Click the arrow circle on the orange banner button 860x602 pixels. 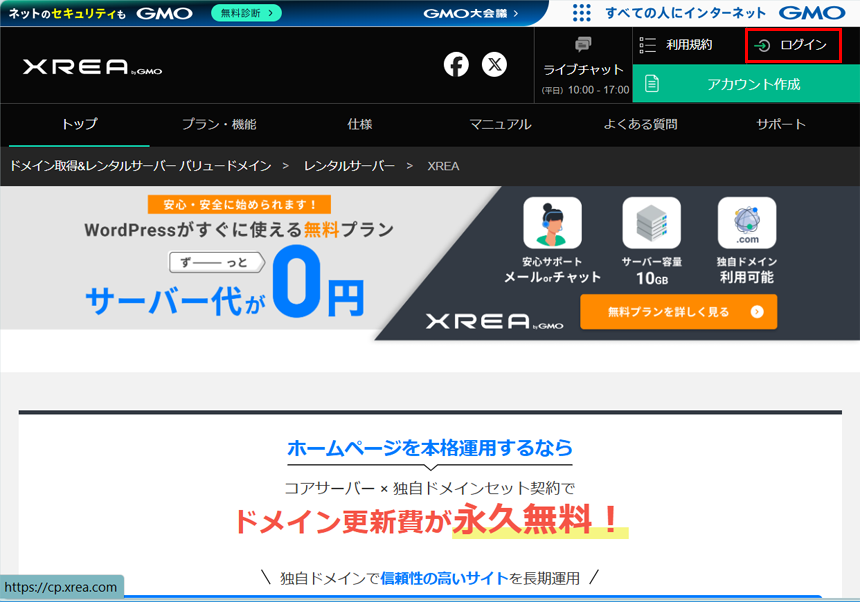pyautogui.click(x=757, y=312)
